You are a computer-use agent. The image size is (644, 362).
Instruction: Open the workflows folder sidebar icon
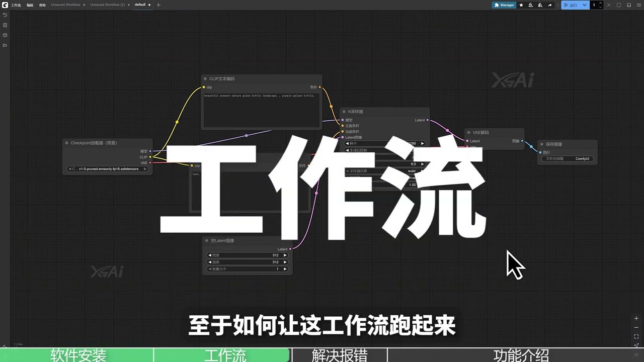click(5, 45)
